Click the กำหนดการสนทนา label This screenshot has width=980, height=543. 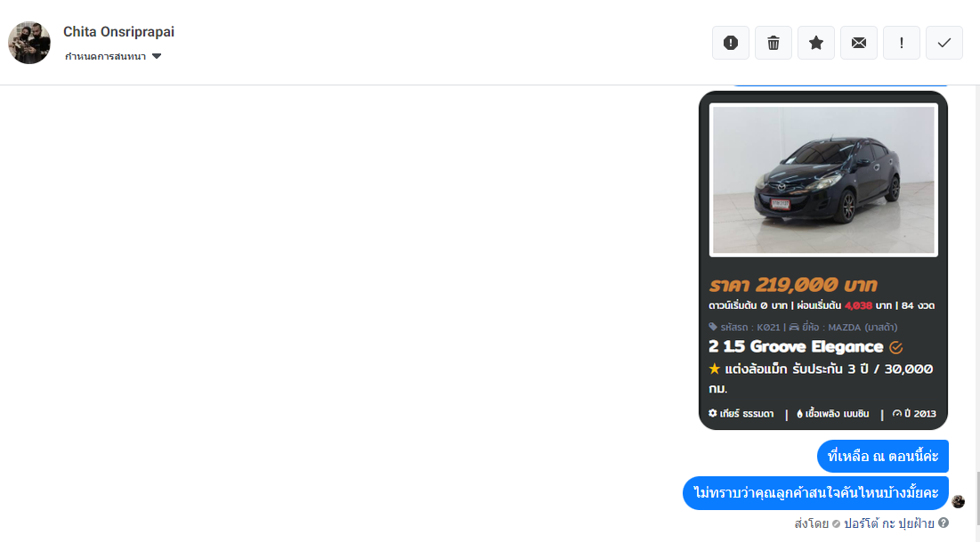point(105,56)
